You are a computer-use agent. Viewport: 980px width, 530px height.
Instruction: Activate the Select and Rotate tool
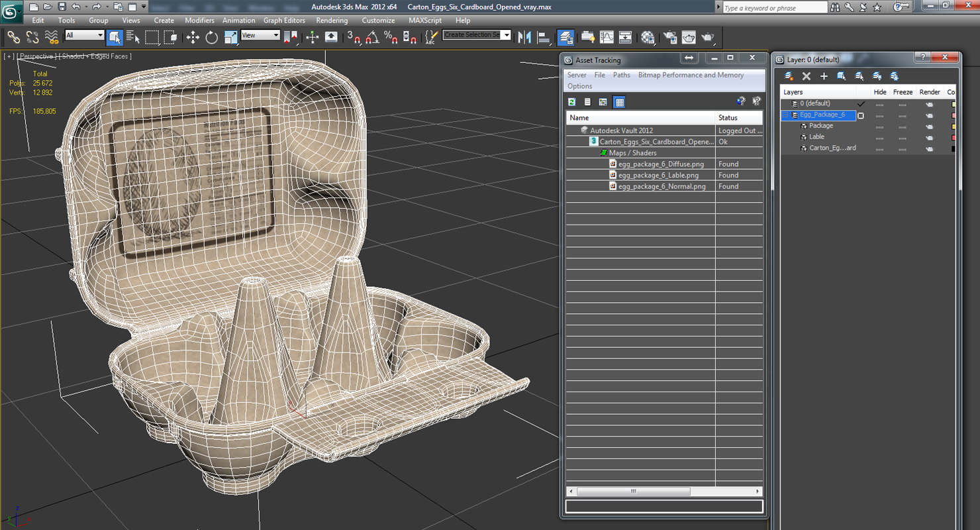click(x=212, y=37)
